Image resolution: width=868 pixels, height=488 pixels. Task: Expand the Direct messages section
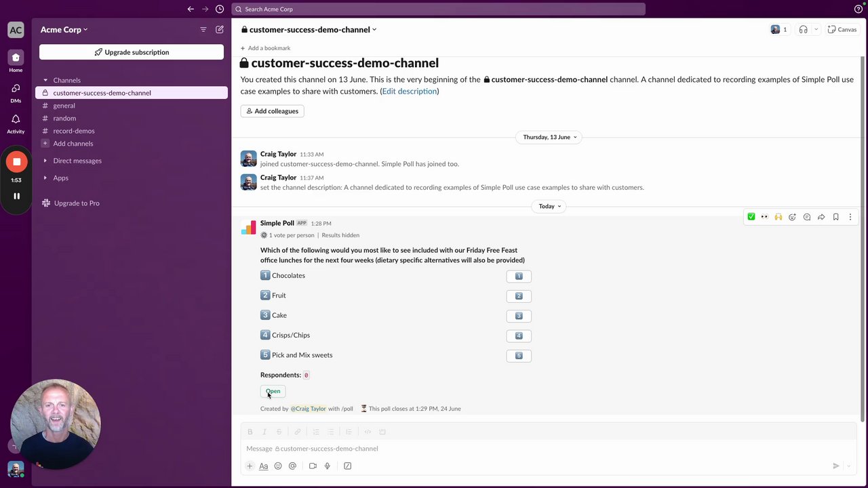[x=45, y=161]
